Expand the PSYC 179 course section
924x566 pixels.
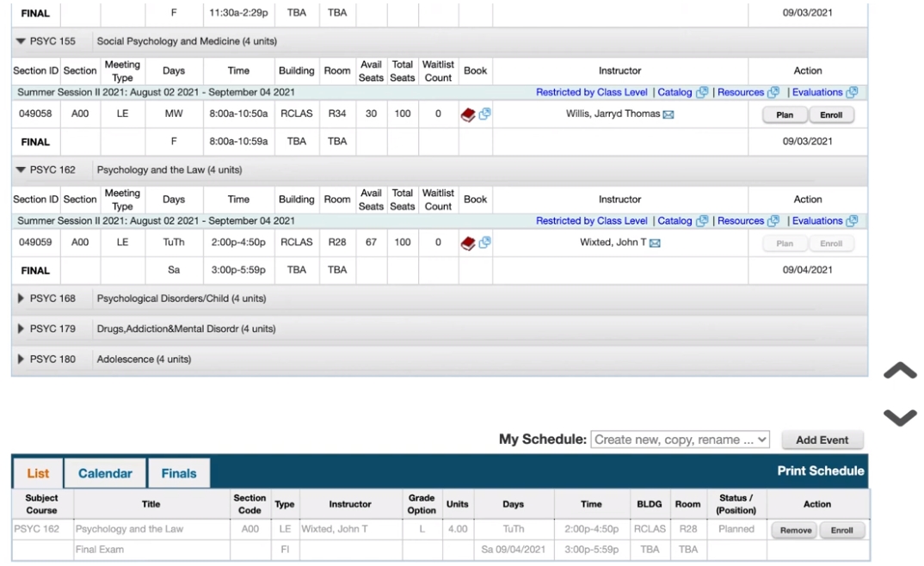pyautogui.click(x=21, y=329)
